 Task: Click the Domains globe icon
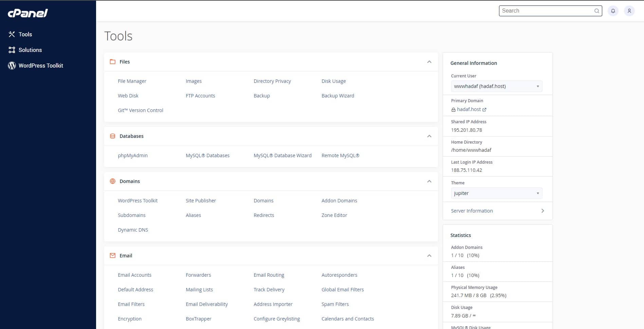[x=113, y=181]
